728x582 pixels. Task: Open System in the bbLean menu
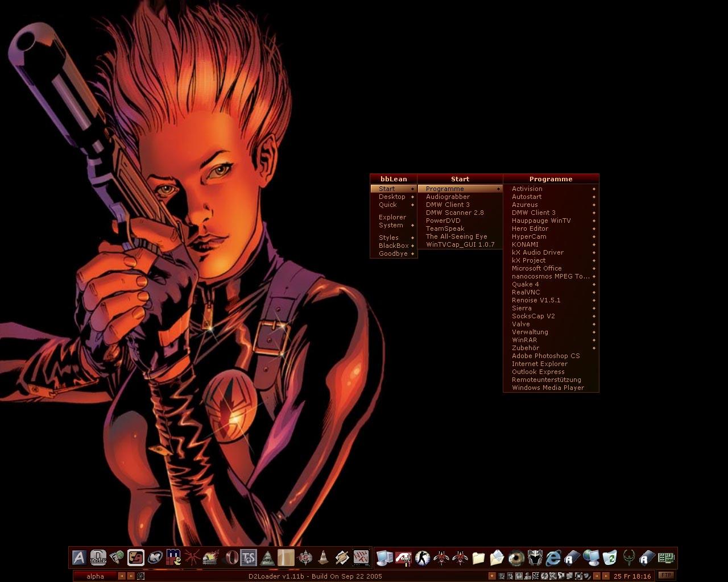click(x=393, y=225)
